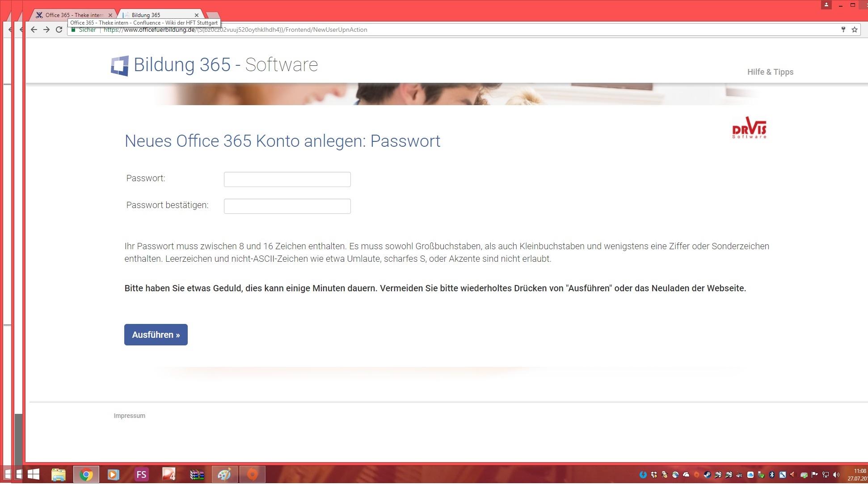
Task: Open the Impressum link
Action: tap(129, 416)
